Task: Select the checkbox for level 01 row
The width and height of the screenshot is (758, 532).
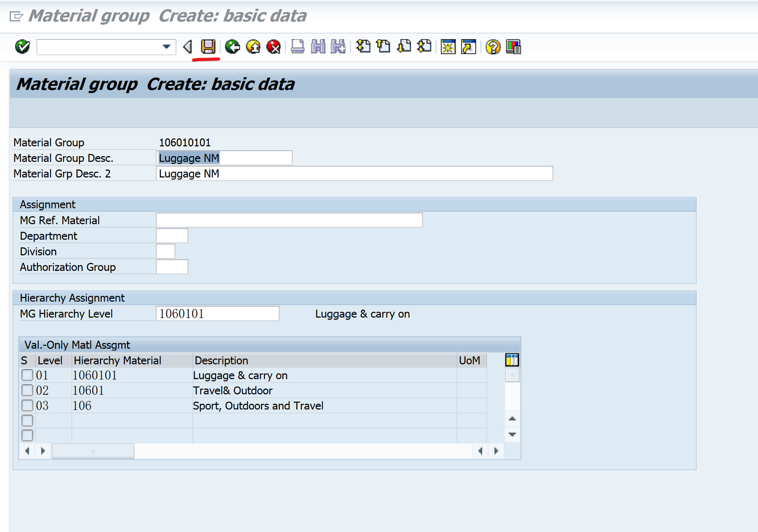Action: point(27,375)
